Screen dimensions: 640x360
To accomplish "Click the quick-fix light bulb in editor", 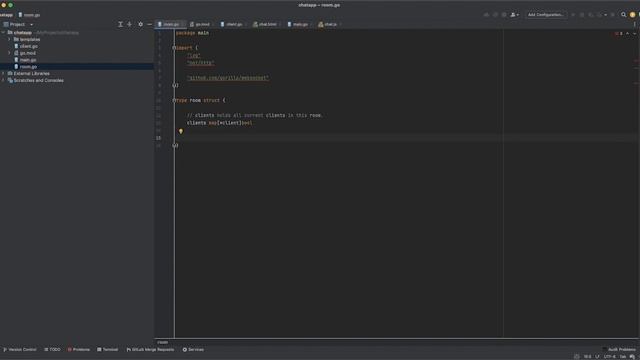I will (x=181, y=131).
